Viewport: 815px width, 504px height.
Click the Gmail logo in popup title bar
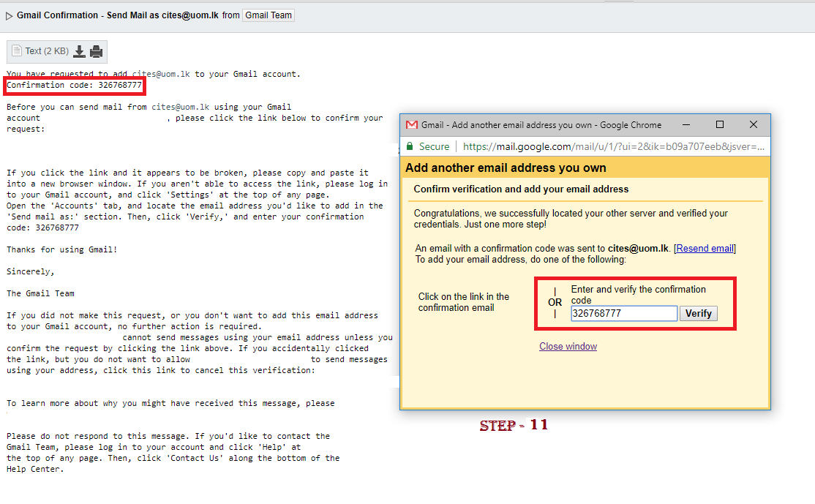(412, 124)
